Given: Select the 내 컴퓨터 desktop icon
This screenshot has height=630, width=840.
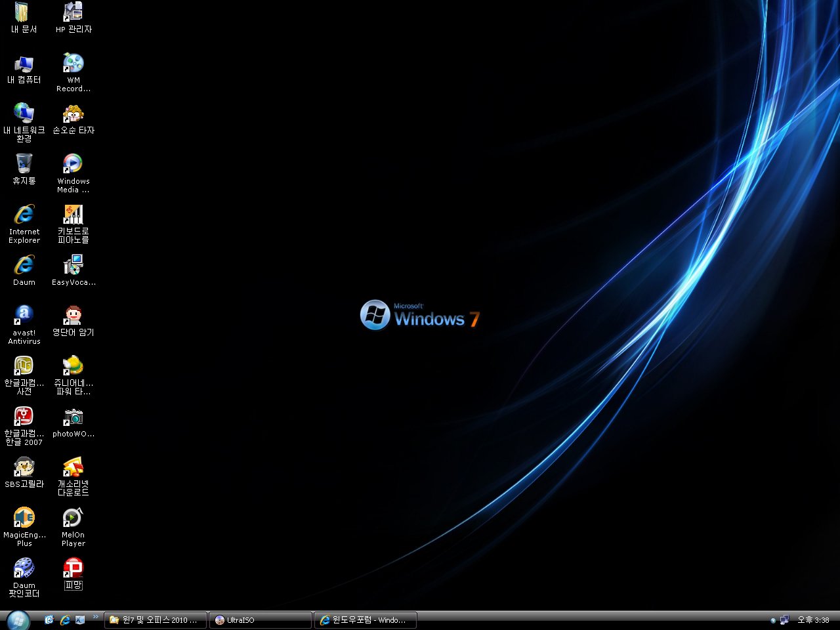Looking at the screenshot, I should [24, 69].
